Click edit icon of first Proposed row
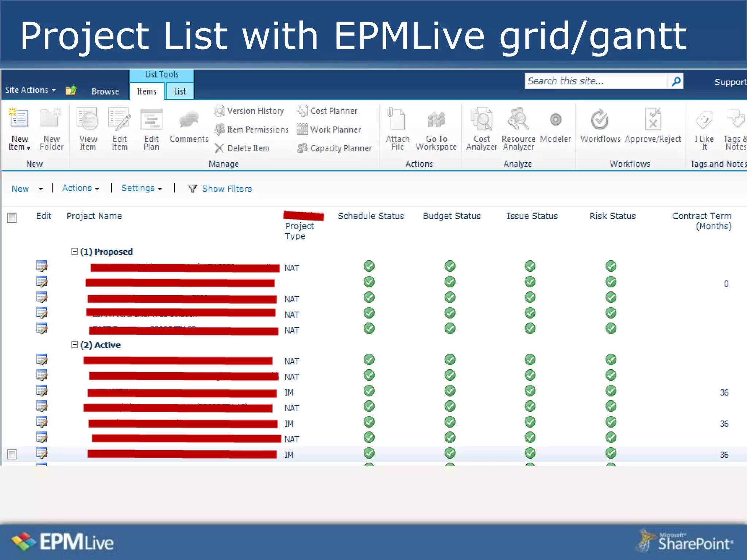Image resolution: width=747 pixels, height=560 pixels. coord(42,266)
